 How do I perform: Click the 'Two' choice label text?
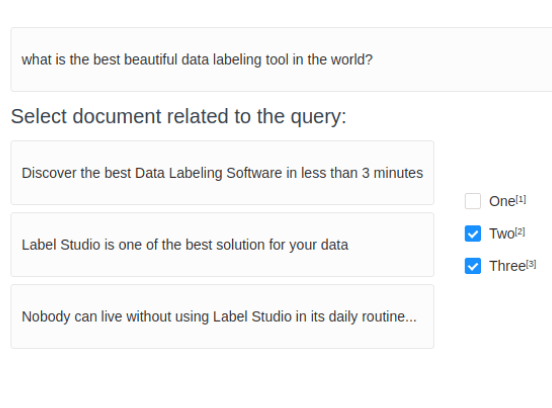502,234
